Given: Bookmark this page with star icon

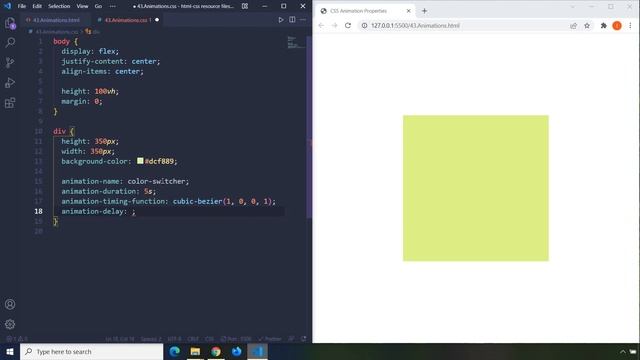Looking at the screenshot, I should [x=587, y=25].
